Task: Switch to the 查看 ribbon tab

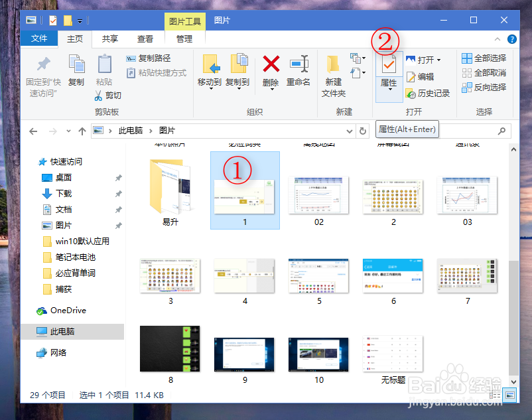Action: (145, 38)
